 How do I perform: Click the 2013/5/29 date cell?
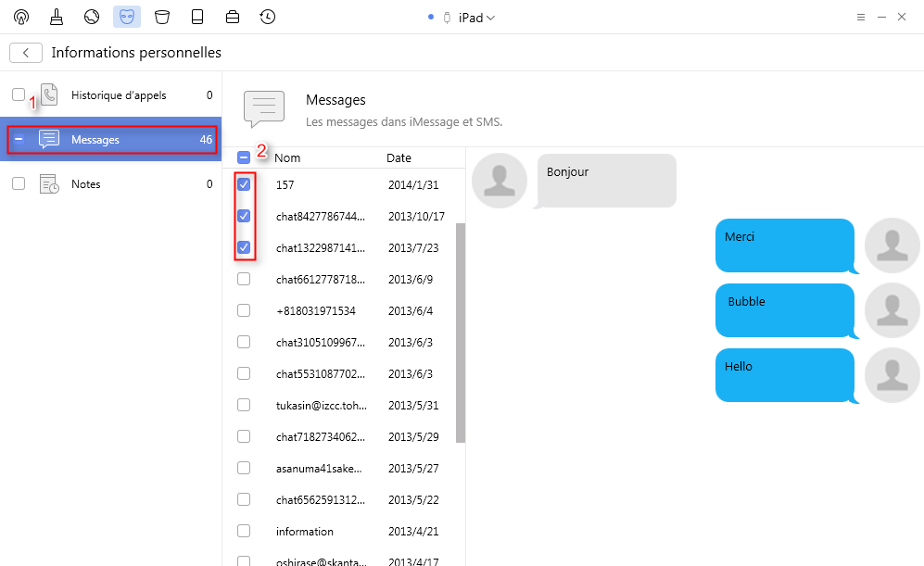(x=413, y=437)
